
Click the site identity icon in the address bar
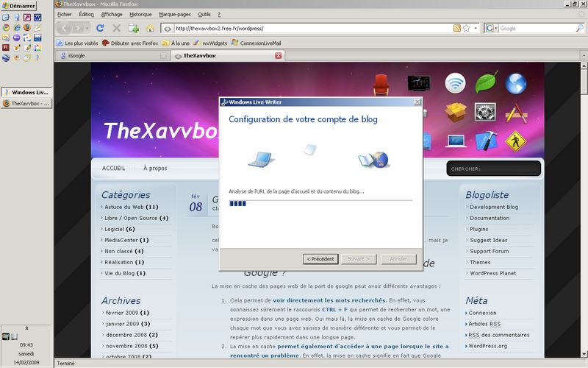(168, 29)
